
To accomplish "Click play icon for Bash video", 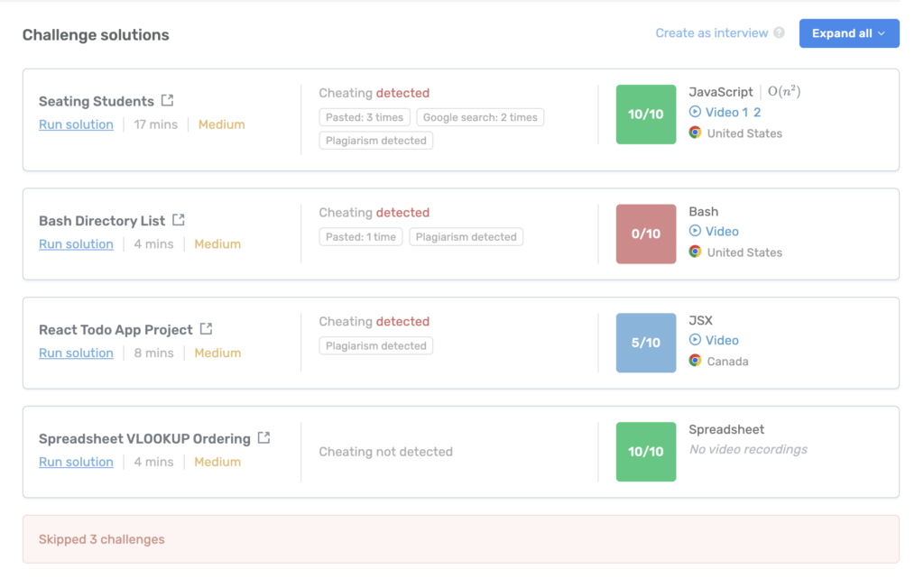I will click(696, 231).
